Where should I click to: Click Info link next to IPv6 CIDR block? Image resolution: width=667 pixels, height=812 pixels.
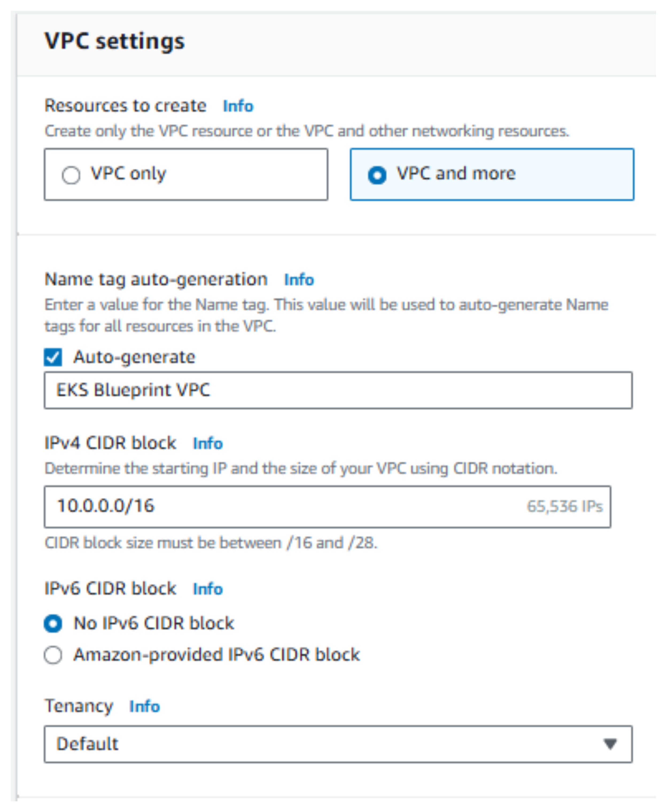(208, 589)
